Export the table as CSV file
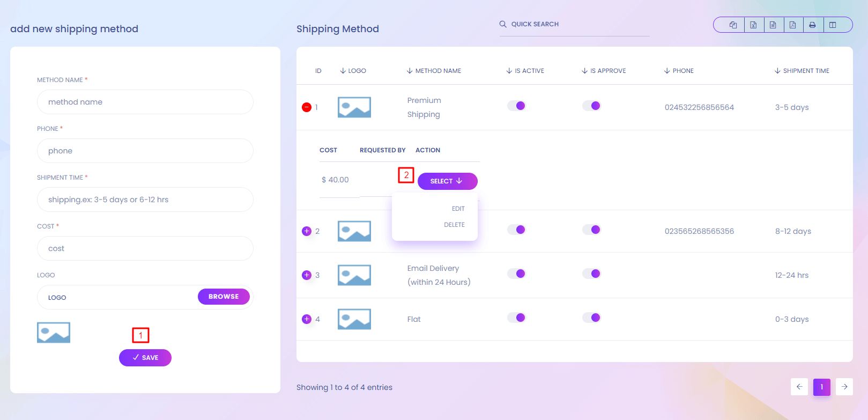The image size is (868, 420). pyautogui.click(x=773, y=25)
